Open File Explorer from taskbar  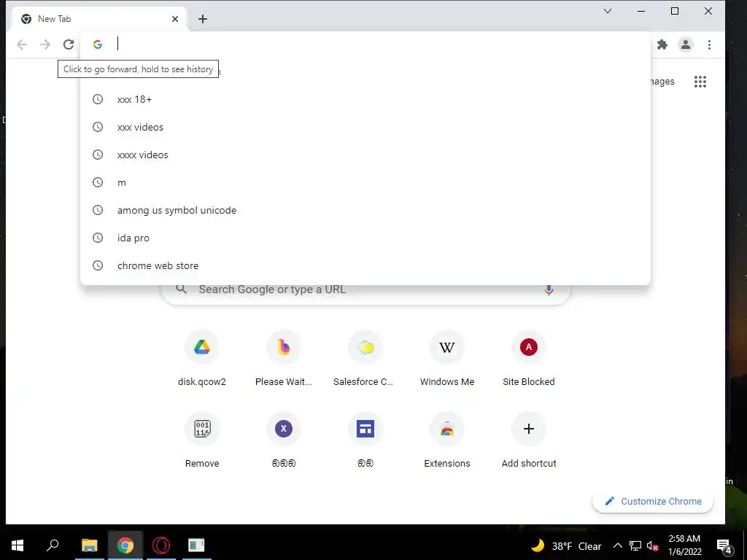89,545
